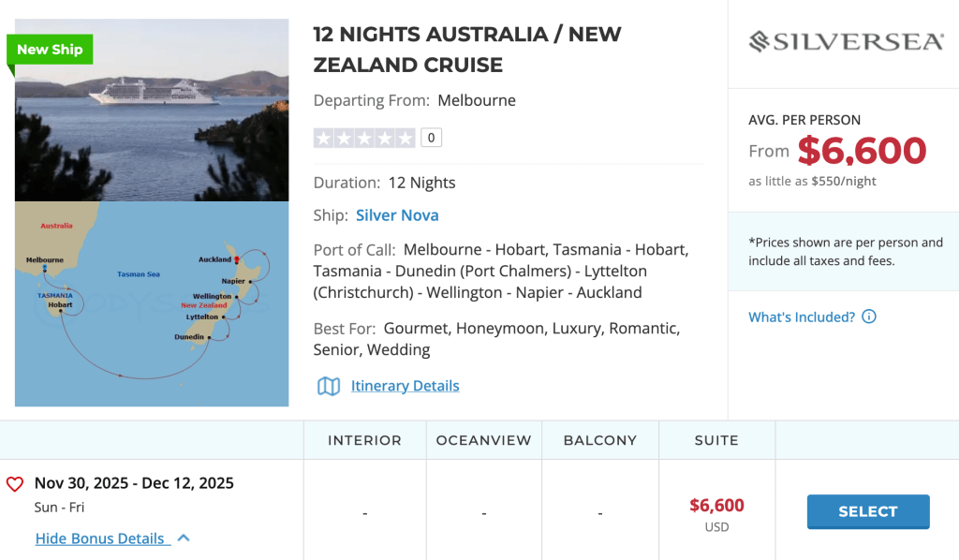
Task: Select the Suite column header
Action: pos(716,440)
